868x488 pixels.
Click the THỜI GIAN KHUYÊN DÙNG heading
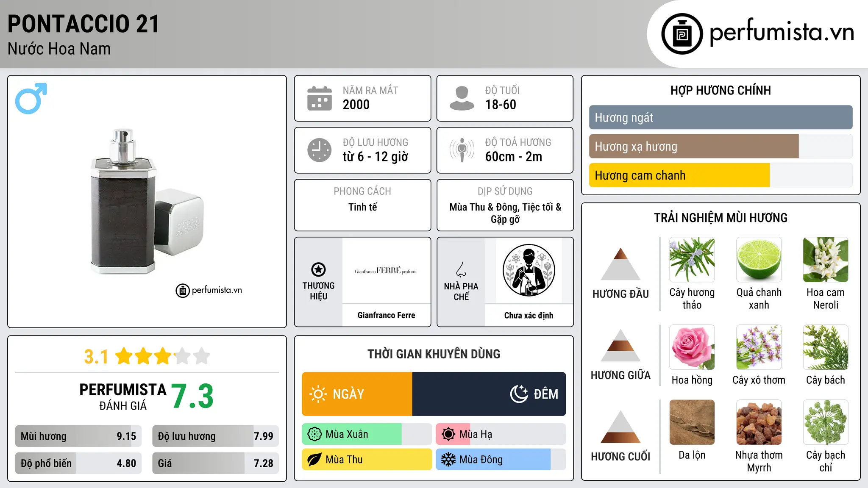pos(434,354)
